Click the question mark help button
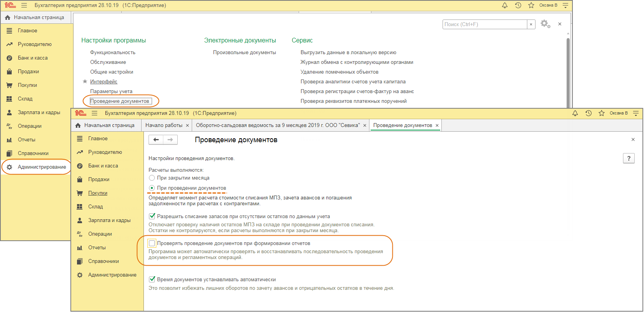 629,158
